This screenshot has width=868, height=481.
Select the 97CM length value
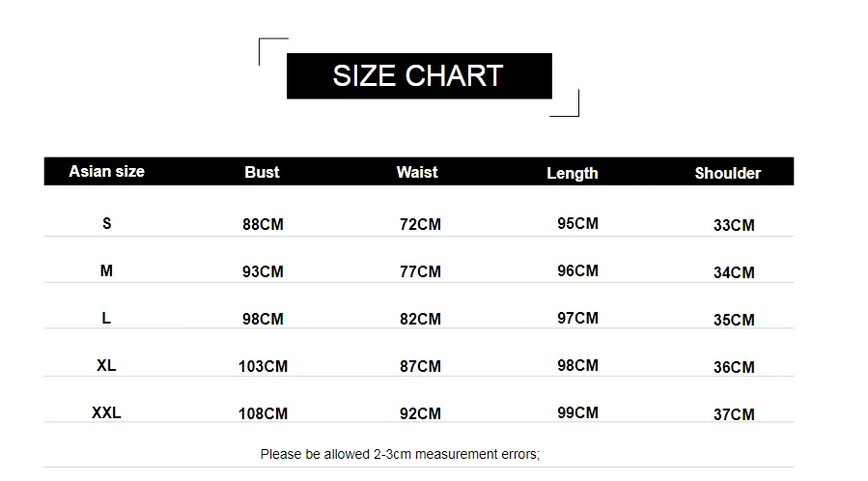tap(577, 319)
